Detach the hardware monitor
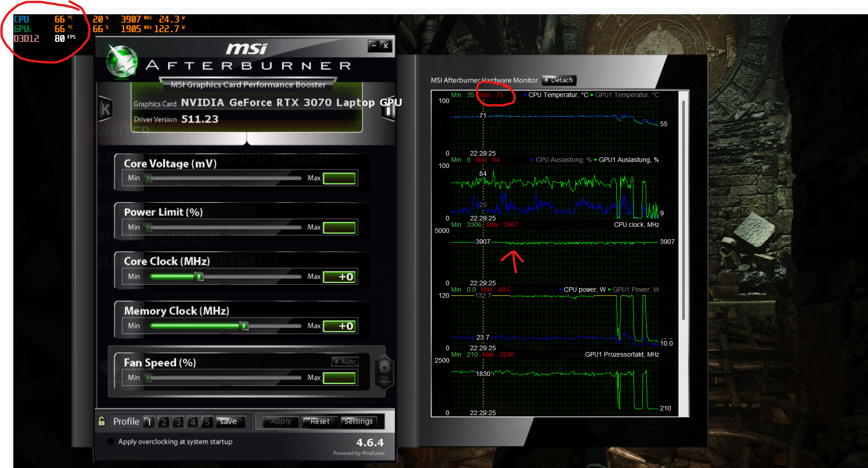The width and height of the screenshot is (868, 468). 559,80
